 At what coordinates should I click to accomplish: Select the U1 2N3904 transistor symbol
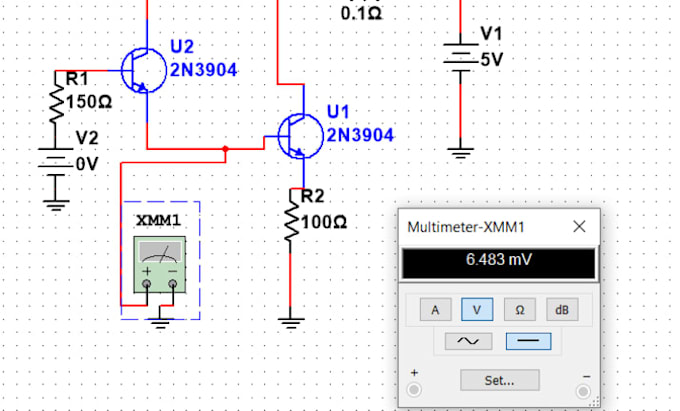tap(301, 136)
